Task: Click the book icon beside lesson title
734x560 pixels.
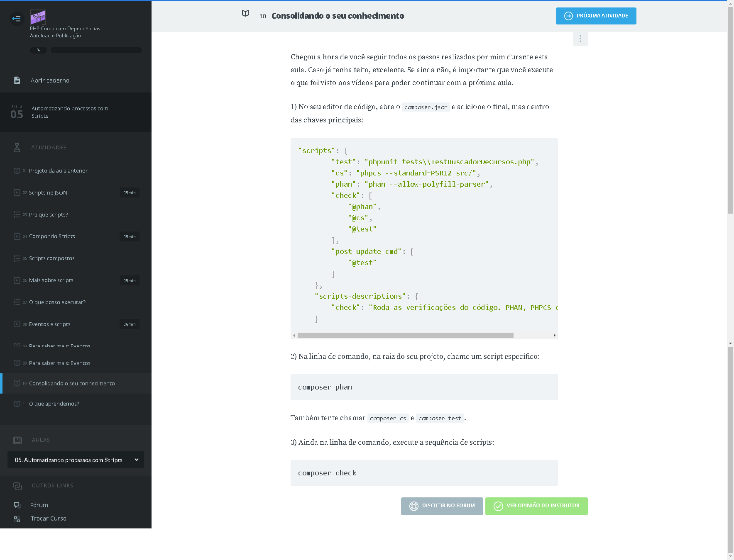Action: pos(245,14)
